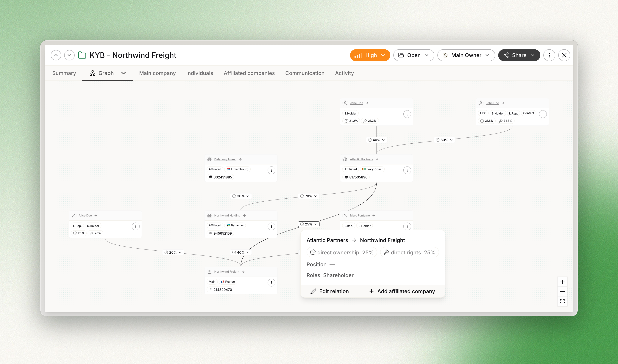Click registration number 817505896

pos(356,177)
